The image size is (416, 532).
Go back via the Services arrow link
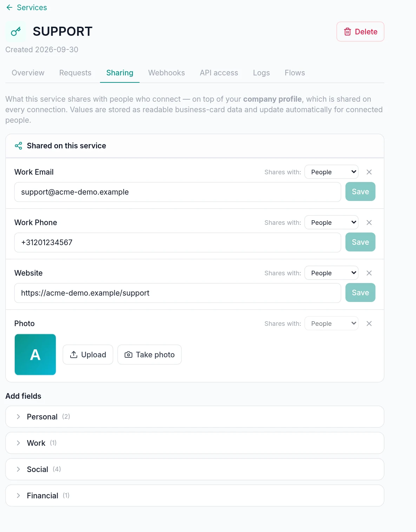pos(26,7)
